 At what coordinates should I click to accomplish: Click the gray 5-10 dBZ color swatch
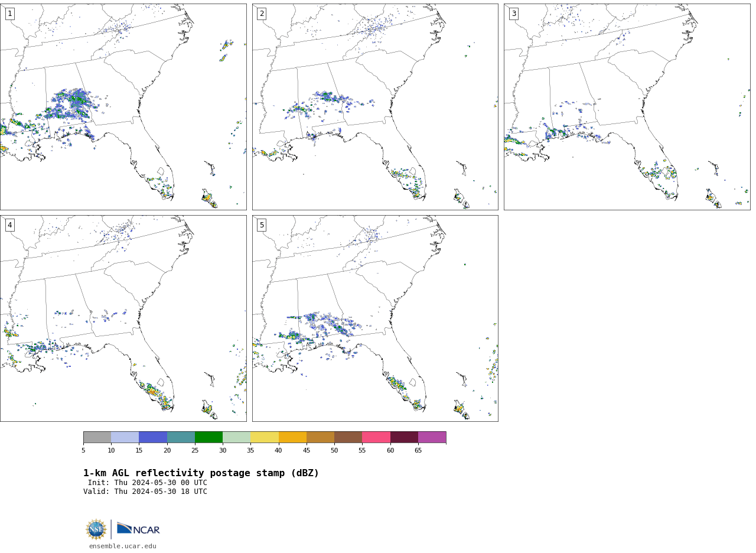click(x=97, y=437)
